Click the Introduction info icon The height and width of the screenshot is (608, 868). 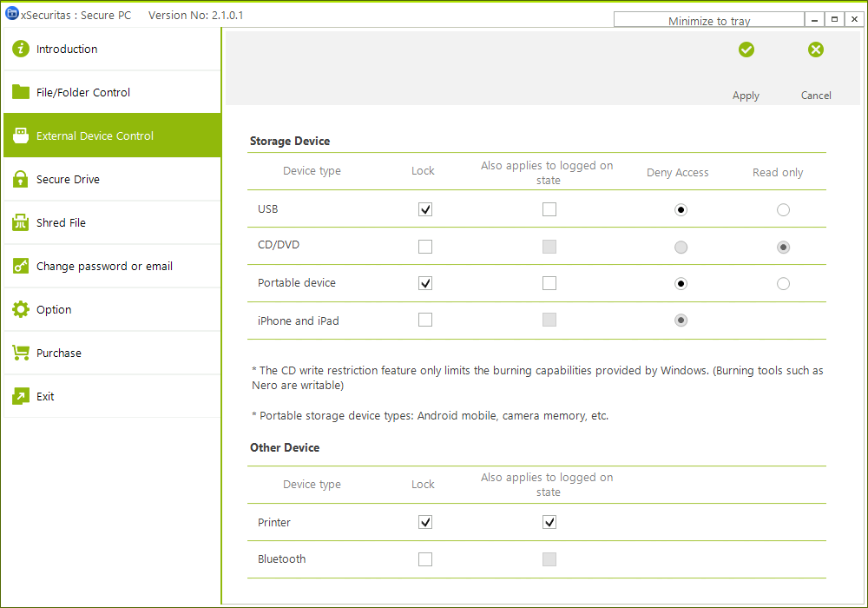point(21,49)
